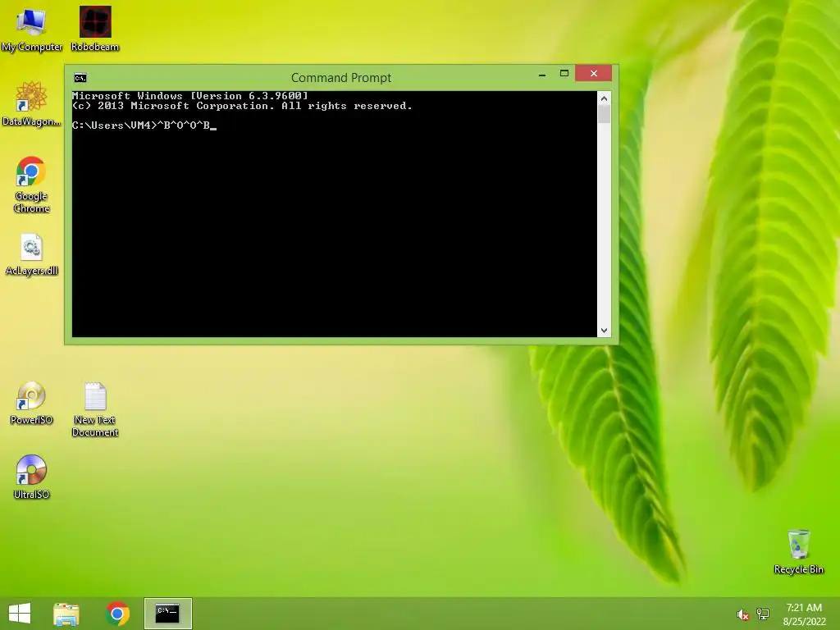The image size is (840, 630).
Task: Launch Chrome from the taskbar
Action: [x=117, y=614]
